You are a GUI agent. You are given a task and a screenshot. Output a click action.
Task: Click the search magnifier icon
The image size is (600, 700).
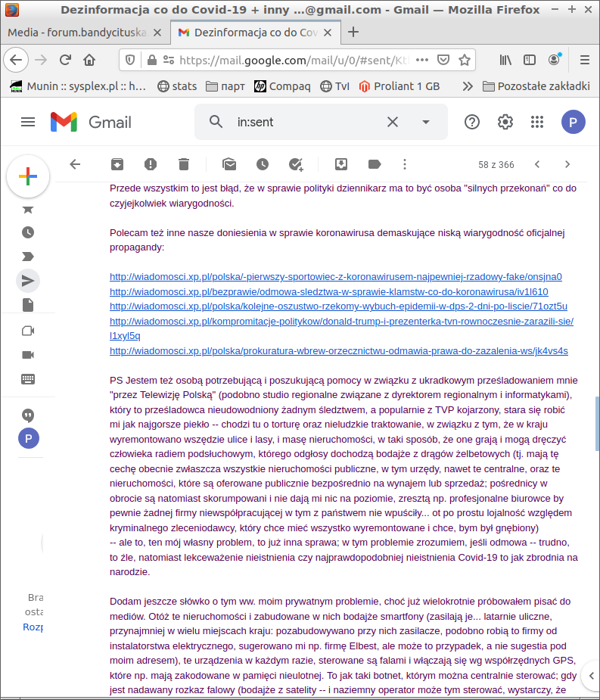pos(216,122)
